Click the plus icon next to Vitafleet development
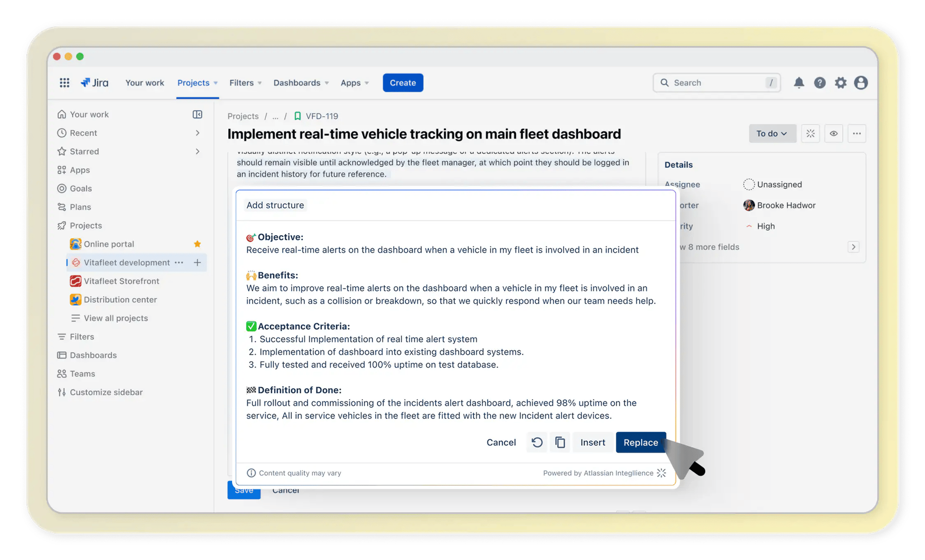Image resolution: width=925 pixels, height=560 pixels. click(198, 262)
